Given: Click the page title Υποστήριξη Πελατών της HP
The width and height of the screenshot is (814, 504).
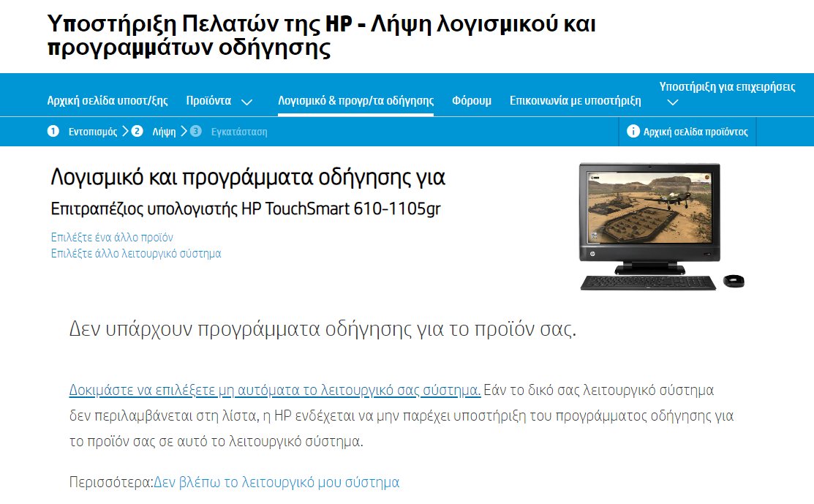Looking at the screenshot, I should (x=322, y=35).
